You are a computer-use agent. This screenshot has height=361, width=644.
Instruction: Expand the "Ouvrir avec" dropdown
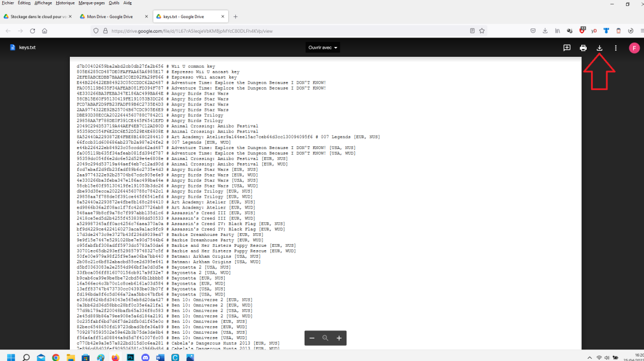(x=323, y=48)
